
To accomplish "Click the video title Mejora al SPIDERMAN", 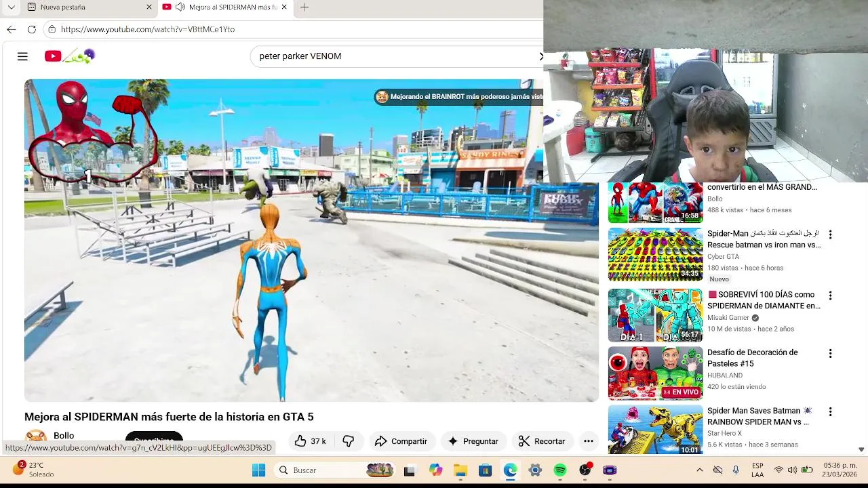I will point(169,417).
